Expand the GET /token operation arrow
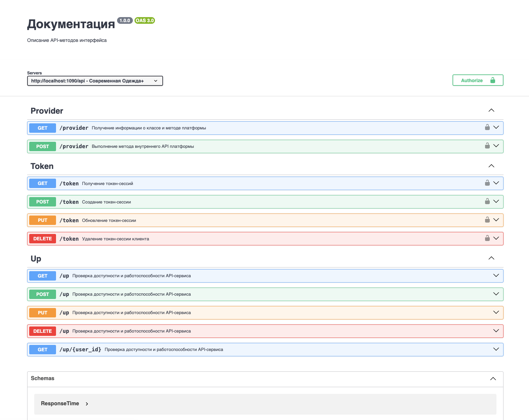529x420 pixels. click(x=496, y=183)
